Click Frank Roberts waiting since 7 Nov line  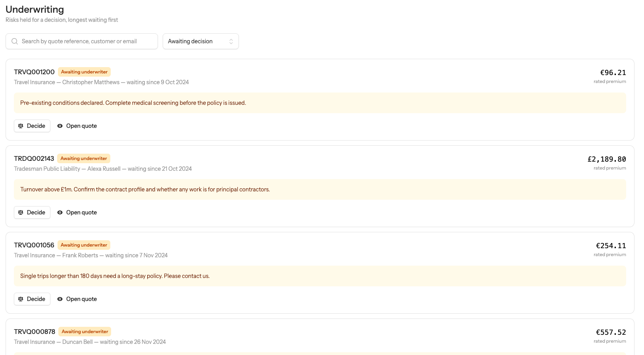(91, 255)
